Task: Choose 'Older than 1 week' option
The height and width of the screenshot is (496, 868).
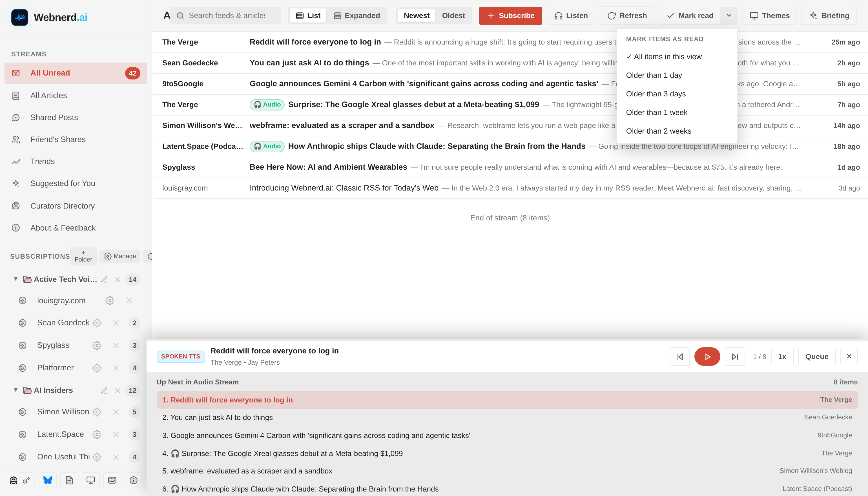Action: click(x=677, y=112)
